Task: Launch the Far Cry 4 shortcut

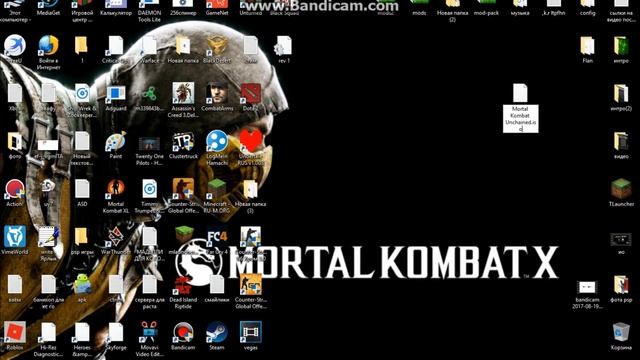Action: pos(217,237)
